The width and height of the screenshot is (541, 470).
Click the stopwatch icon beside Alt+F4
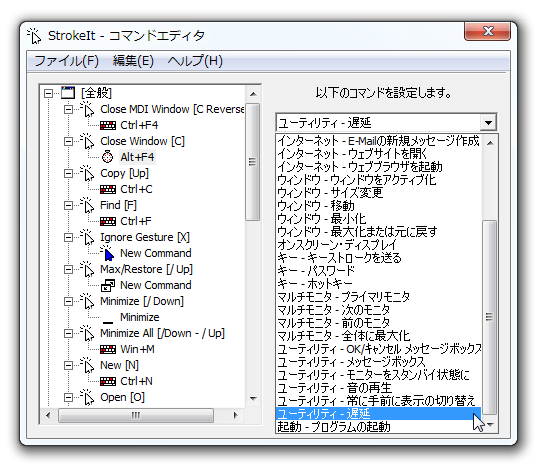click(107, 157)
